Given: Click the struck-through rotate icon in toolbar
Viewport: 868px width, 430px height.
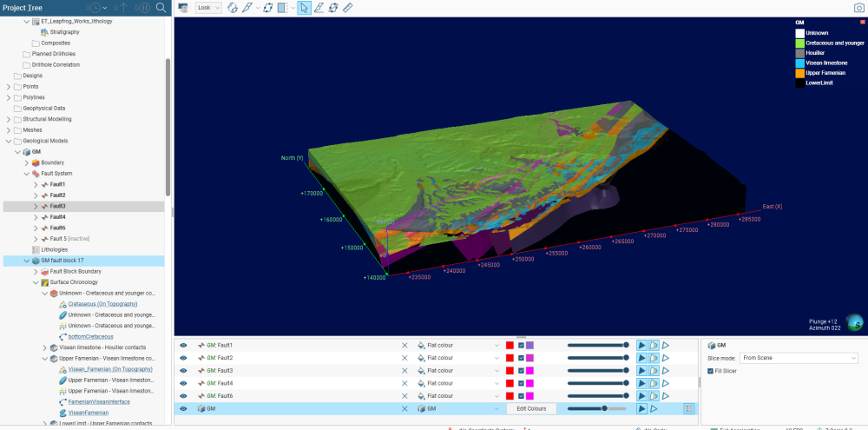Looking at the screenshot, I should [333, 8].
